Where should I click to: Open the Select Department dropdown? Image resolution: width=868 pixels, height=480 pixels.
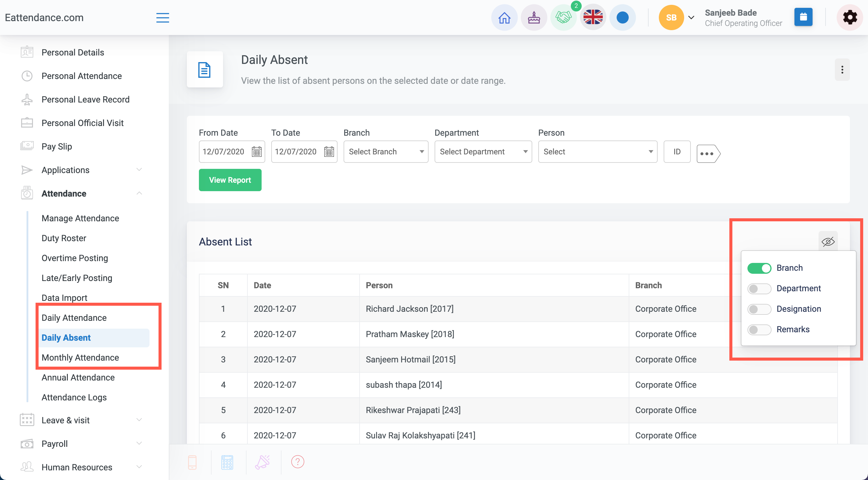click(483, 152)
